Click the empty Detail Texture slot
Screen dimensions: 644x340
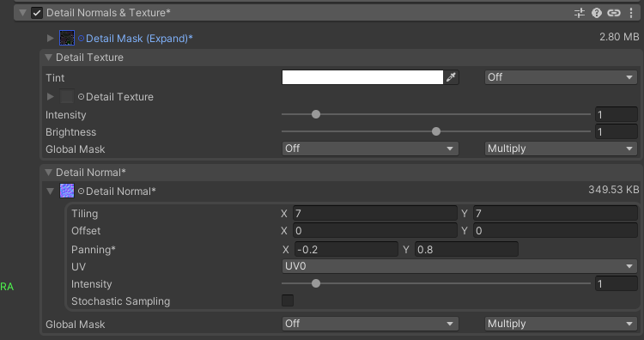point(67,96)
